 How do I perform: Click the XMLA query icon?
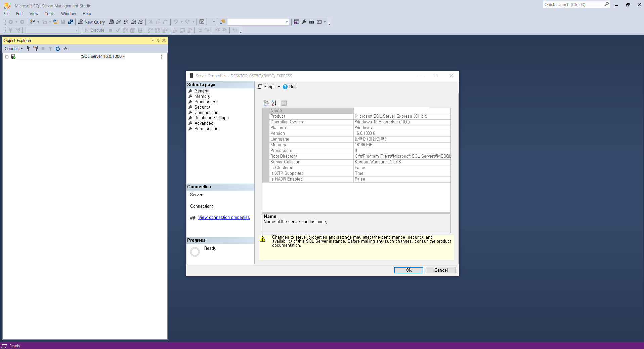pyautogui.click(x=133, y=22)
